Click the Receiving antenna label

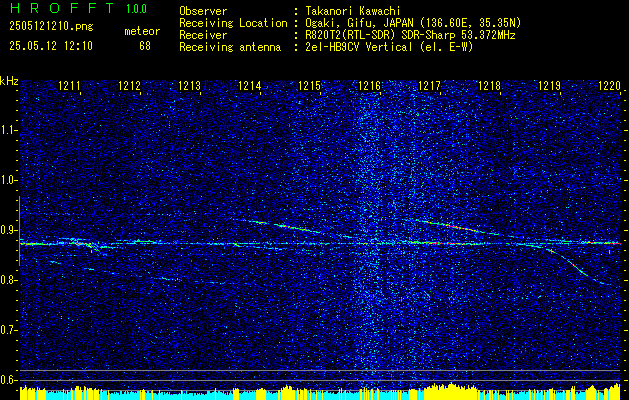[x=230, y=47]
